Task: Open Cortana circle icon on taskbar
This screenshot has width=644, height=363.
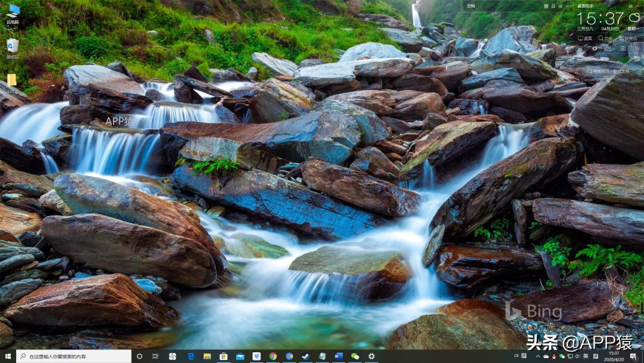Action: [x=139, y=356]
